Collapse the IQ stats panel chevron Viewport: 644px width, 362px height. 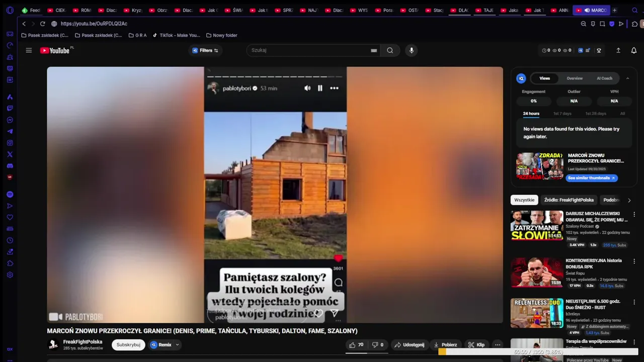pos(627,78)
